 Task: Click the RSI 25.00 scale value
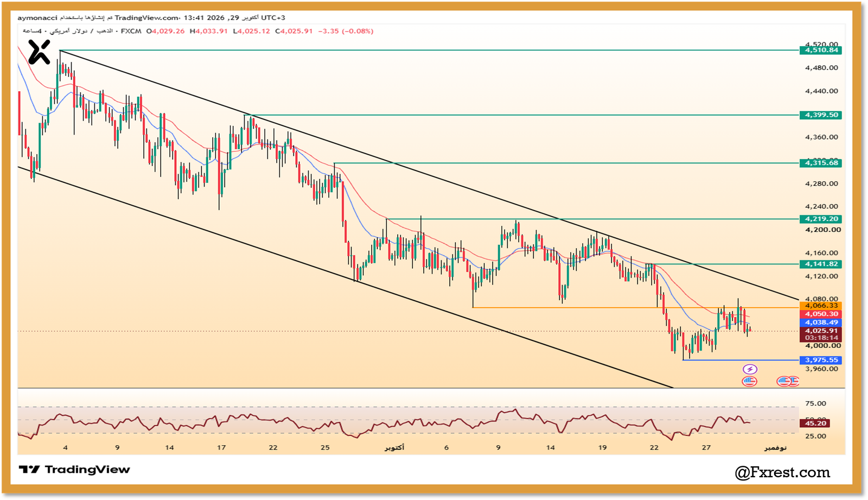[815, 436]
